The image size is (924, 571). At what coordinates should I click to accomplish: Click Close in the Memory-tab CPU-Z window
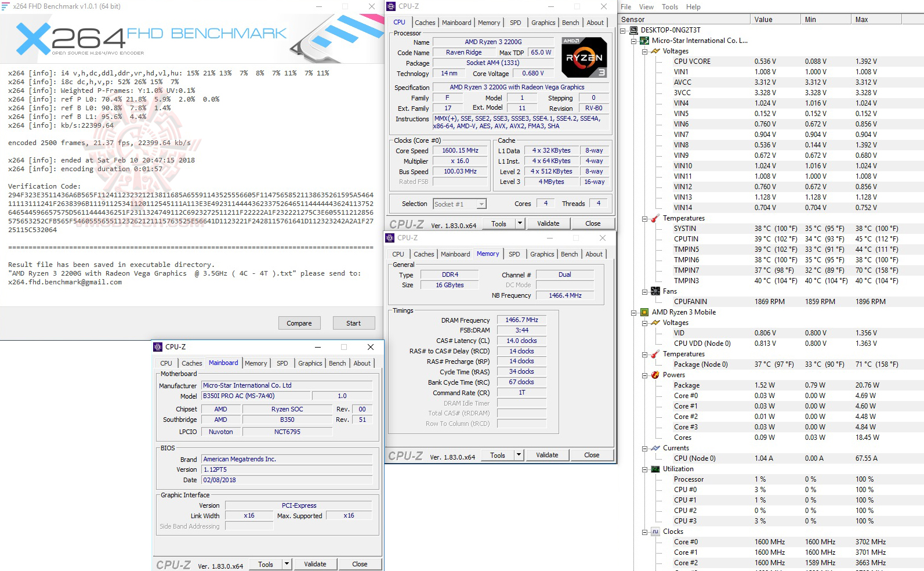[592, 455]
